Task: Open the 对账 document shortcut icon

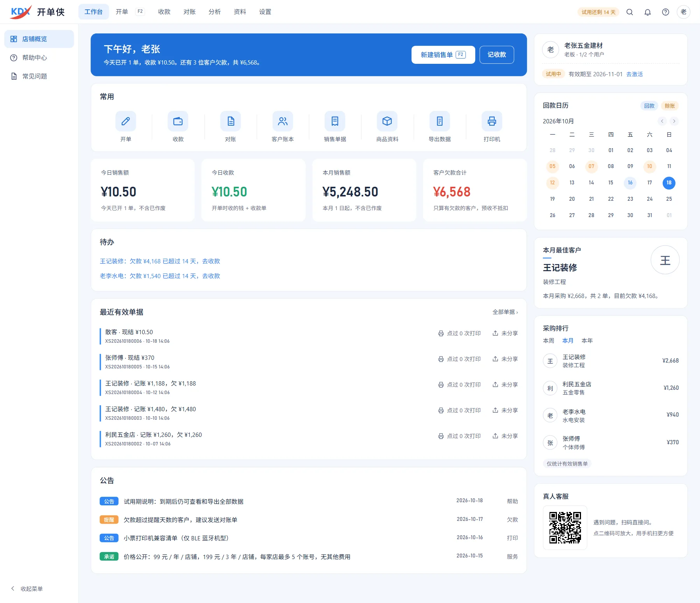Action: [231, 121]
